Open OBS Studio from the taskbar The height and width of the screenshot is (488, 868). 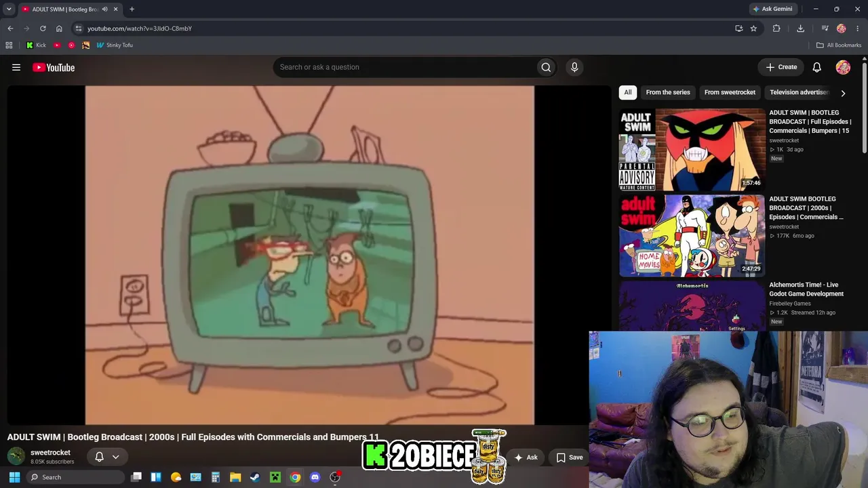[335, 477]
